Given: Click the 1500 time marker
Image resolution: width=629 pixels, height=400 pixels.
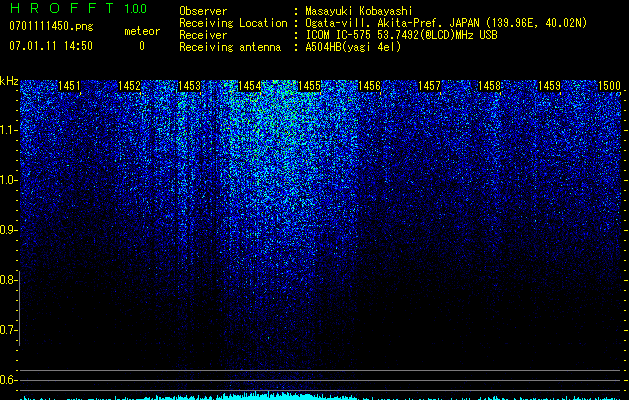Looking at the screenshot, I should [609, 86].
